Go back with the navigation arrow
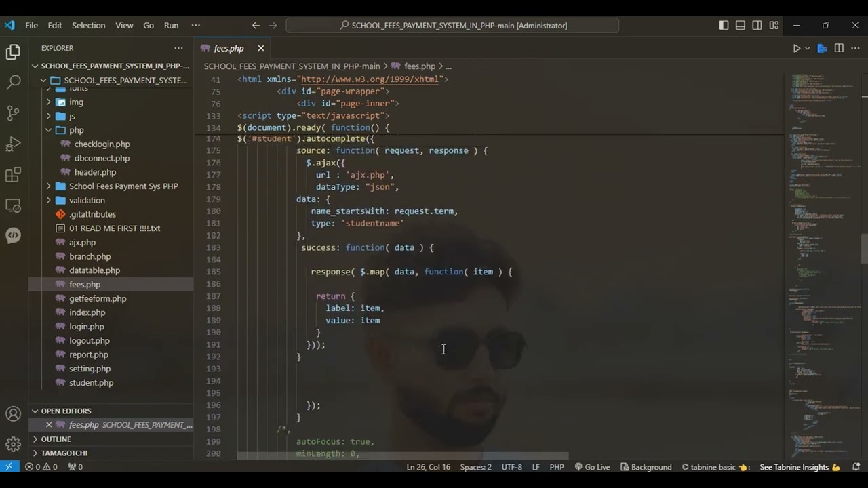The height and width of the screenshot is (488, 868). (256, 25)
